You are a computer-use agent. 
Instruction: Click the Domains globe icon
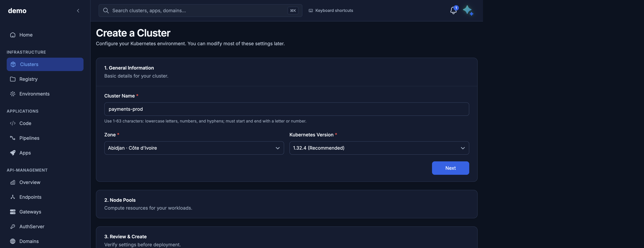pos(13,241)
